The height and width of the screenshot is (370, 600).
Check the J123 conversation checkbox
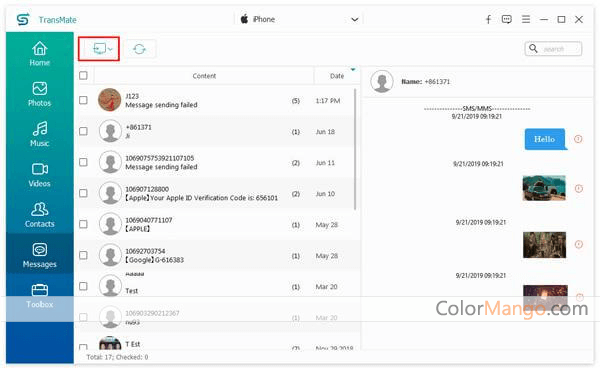pyautogui.click(x=83, y=100)
